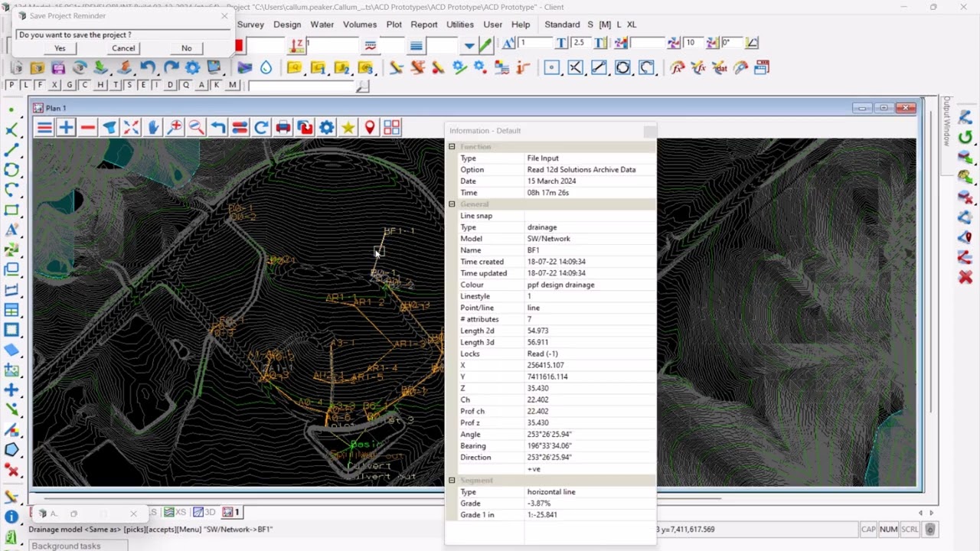Click the angle field showing 0°

[730, 43]
